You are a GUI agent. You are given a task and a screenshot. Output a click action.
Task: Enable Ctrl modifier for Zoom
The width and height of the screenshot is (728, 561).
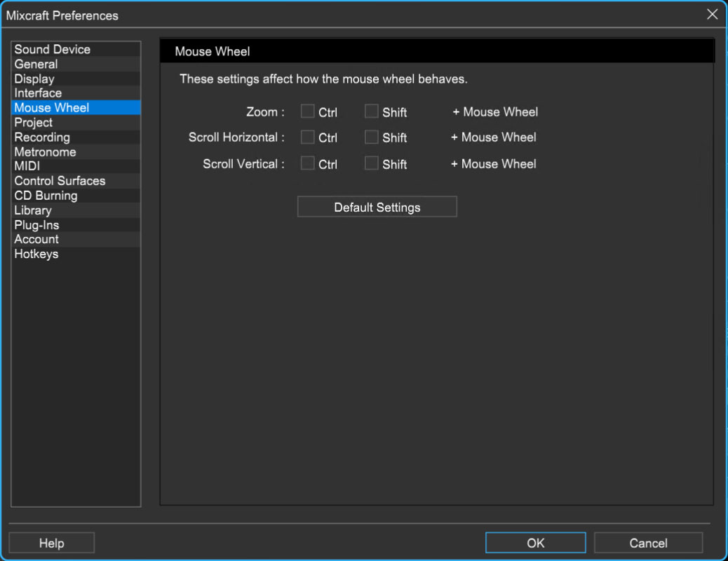(307, 111)
